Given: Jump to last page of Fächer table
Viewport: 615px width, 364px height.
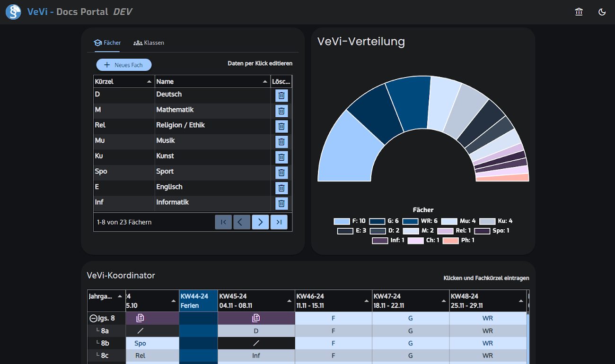Looking at the screenshot, I should [279, 222].
